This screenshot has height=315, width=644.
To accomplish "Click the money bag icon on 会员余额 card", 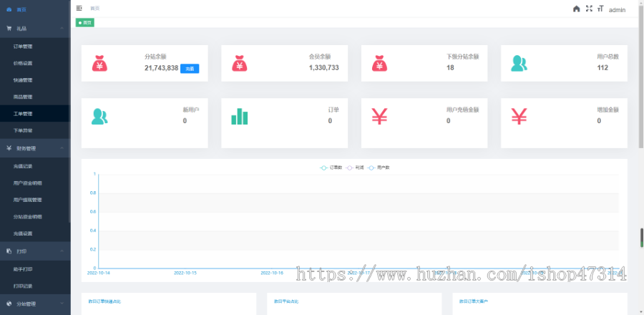I will point(240,63).
